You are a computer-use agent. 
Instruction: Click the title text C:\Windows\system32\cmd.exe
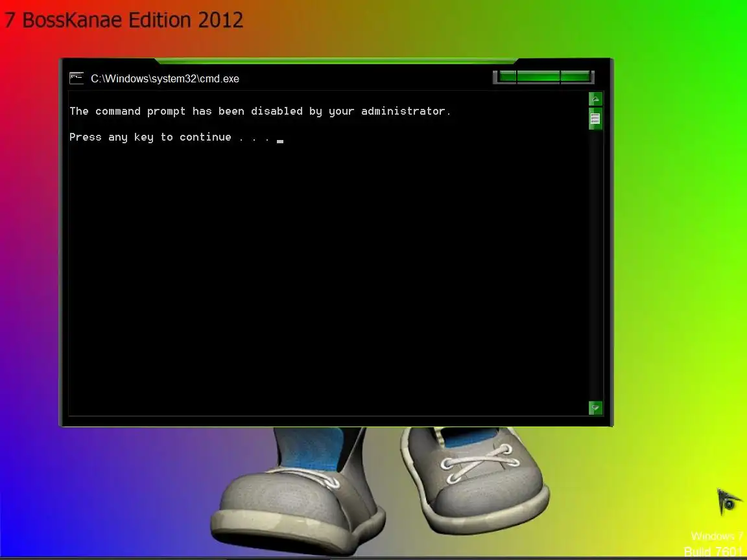pyautogui.click(x=165, y=78)
